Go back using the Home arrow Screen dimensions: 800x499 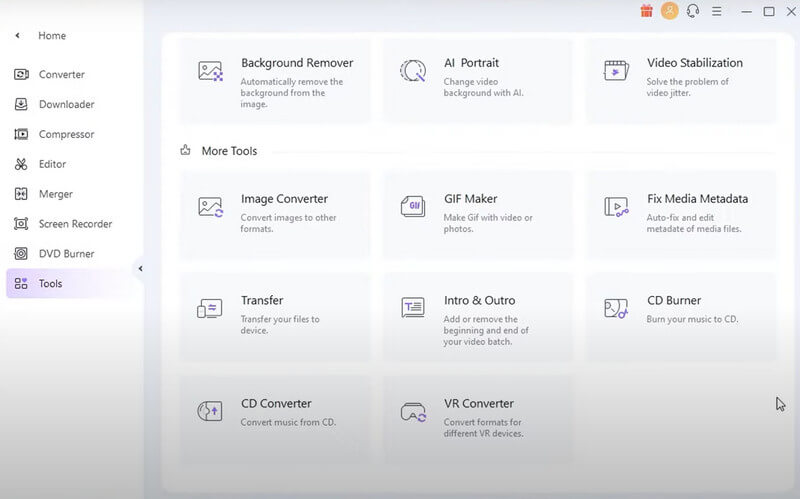(18, 35)
